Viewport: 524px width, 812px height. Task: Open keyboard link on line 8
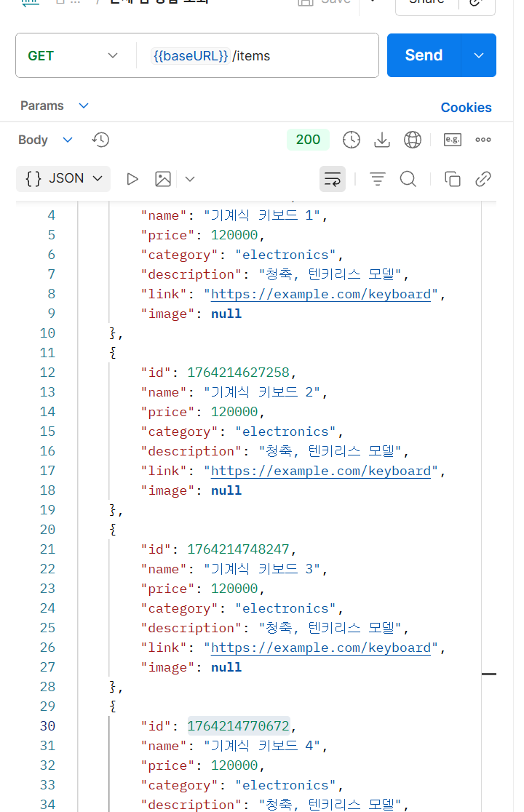(320, 294)
